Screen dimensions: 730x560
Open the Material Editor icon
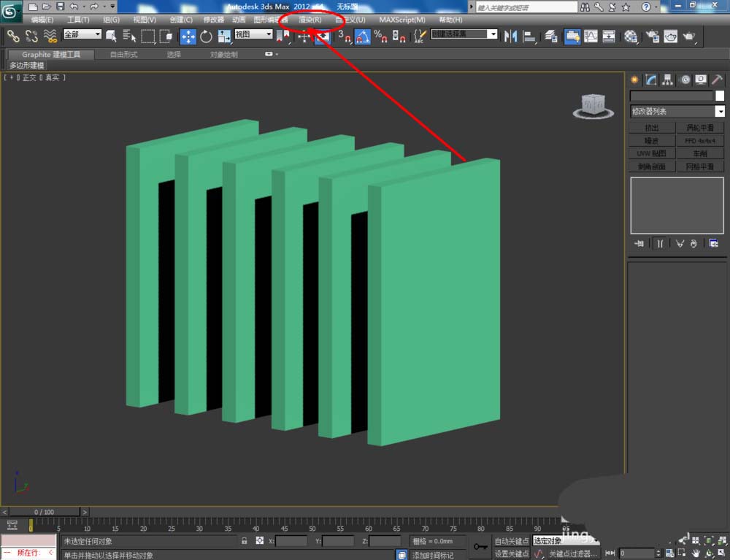pyautogui.click(x=630, y=36)
